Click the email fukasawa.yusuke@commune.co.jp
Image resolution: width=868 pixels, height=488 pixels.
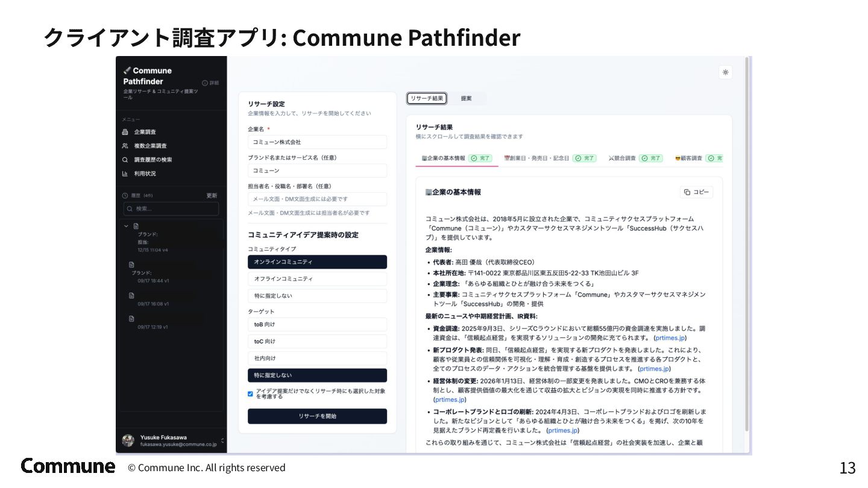[178, 444]
